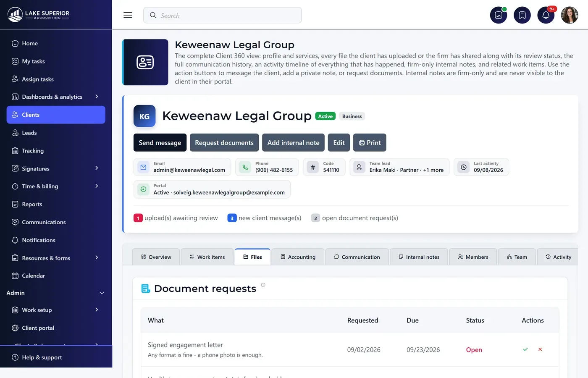Expand the Signatures submenu
Image resolution: width=588 pixels, height=378 pixels.
[97, 168]
